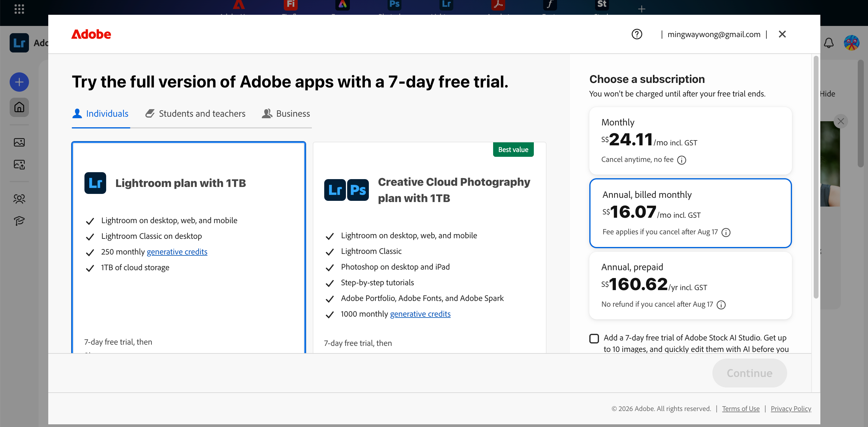Click 'Choose a subscription' heading
The width and height of the screenshot is (868, 427).
[647, 79]
